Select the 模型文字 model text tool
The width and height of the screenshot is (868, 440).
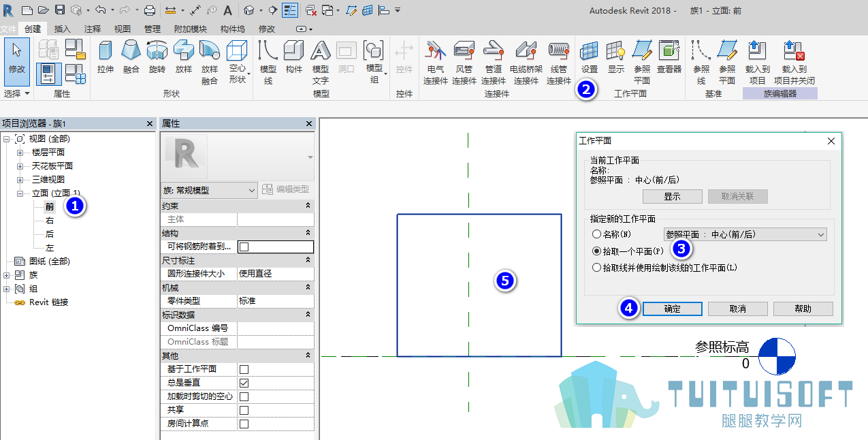[321, 62]
